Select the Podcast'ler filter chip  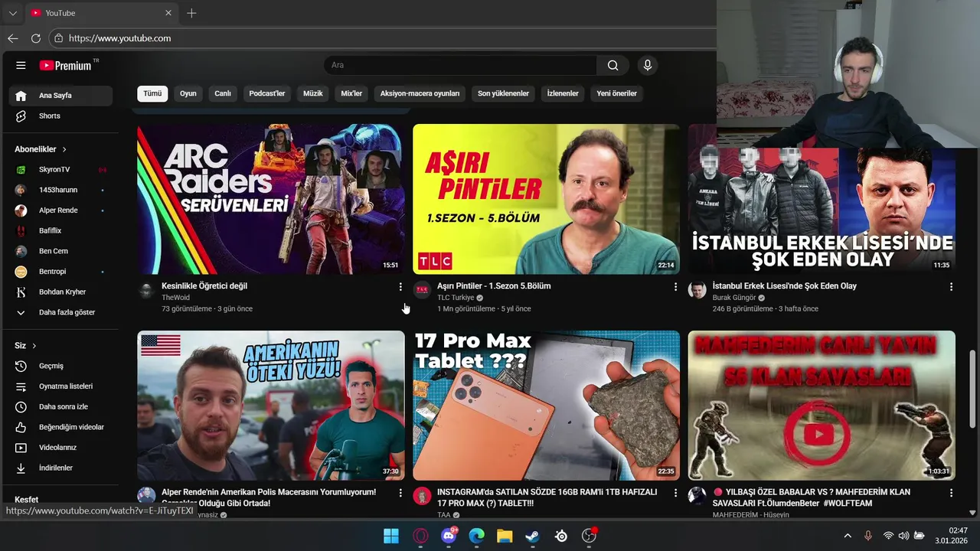click(x=267, y=93)
